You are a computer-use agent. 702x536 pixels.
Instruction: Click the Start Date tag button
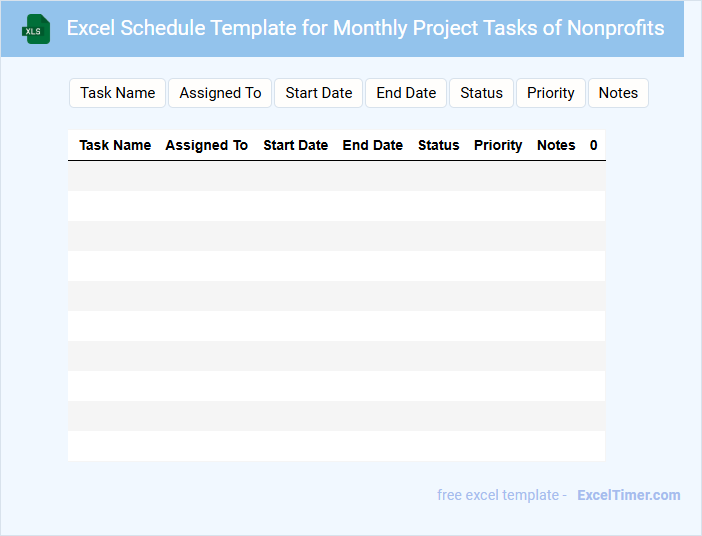319,93
